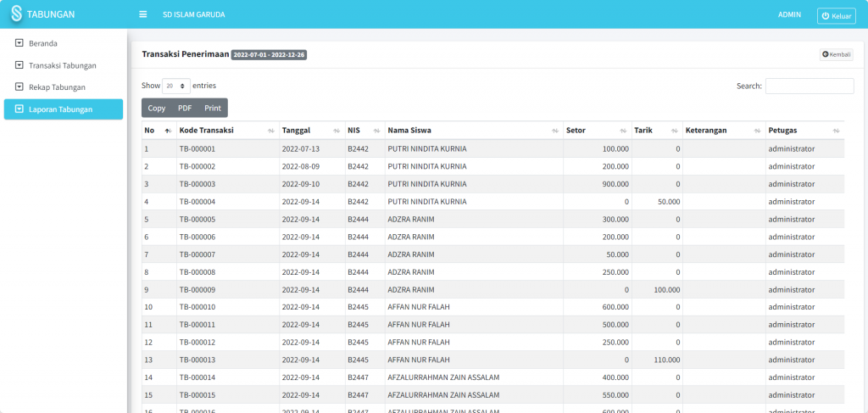Viewport: 868px width, 413px height.
Task: Click Tarik value 100.000
Action: pyautogui.click(x=666, y=289)
